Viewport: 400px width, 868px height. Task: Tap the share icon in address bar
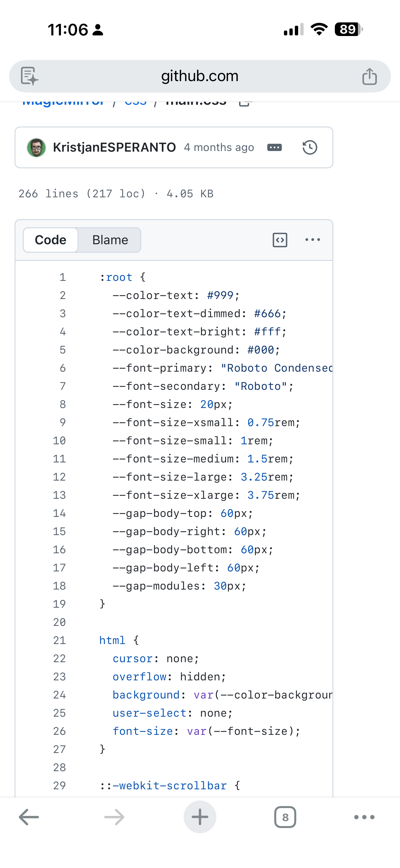369,76
